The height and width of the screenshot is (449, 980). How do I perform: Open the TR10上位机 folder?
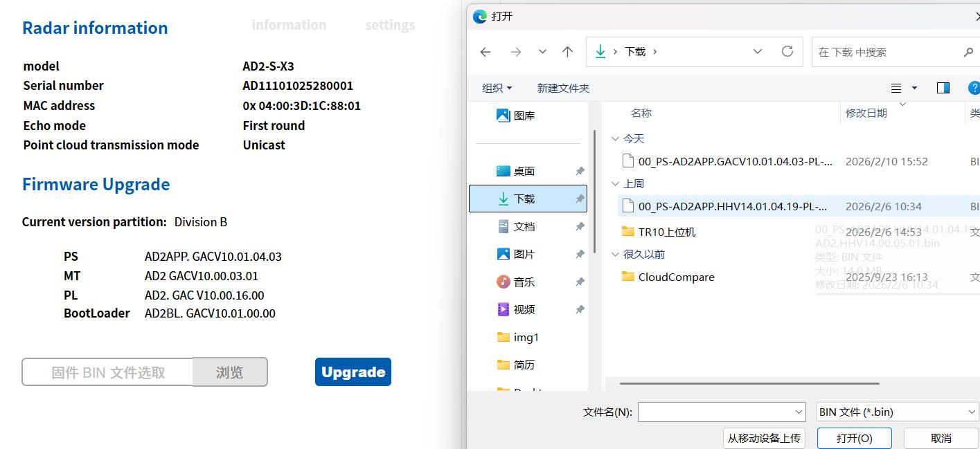(659, 232)
